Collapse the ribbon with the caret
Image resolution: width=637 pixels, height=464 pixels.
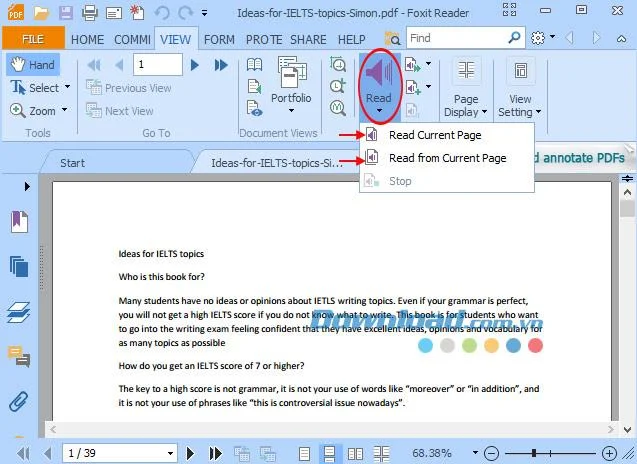[x=621, y=39]
